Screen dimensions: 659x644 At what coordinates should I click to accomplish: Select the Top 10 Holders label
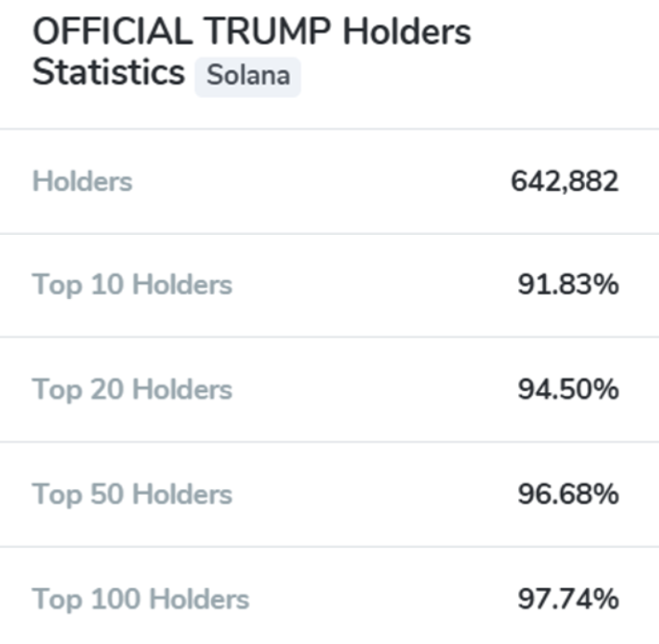(132, 285)
